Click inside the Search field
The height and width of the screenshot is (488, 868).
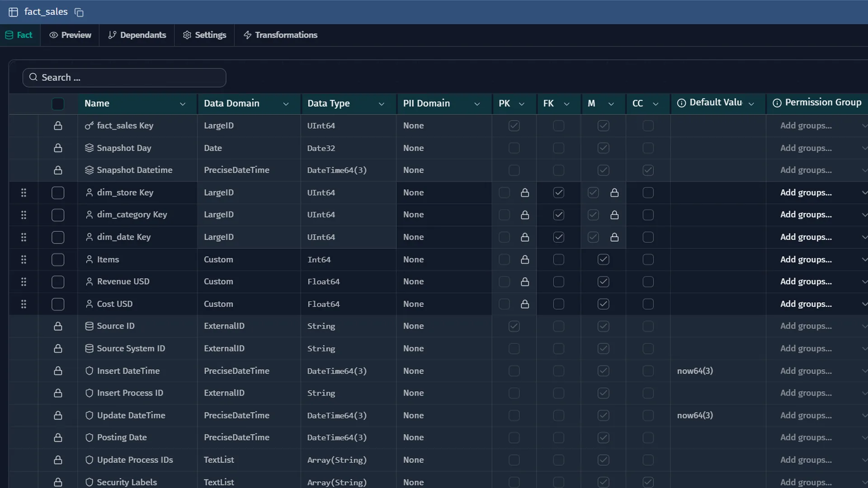(124, 78)
